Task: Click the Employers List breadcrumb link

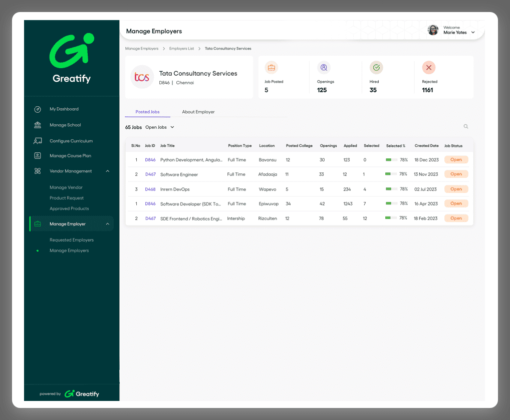Action: pyautogui.click(x=181, y=49)
